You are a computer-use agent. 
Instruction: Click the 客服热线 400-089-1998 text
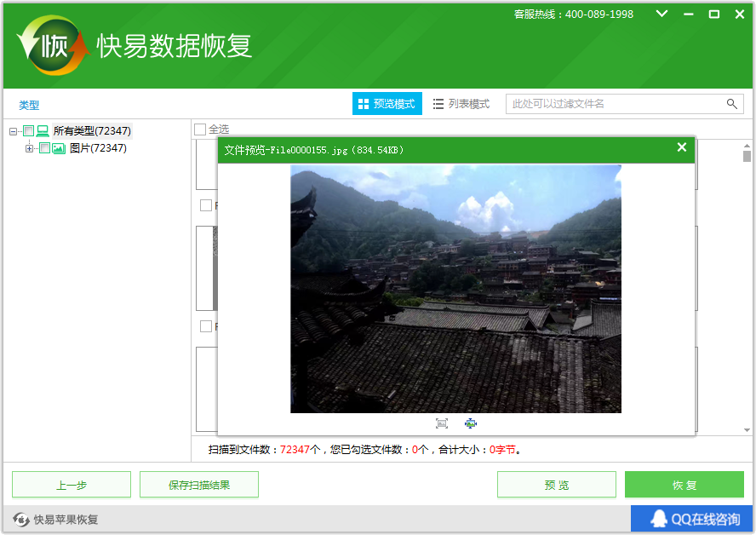pos(573,14)
